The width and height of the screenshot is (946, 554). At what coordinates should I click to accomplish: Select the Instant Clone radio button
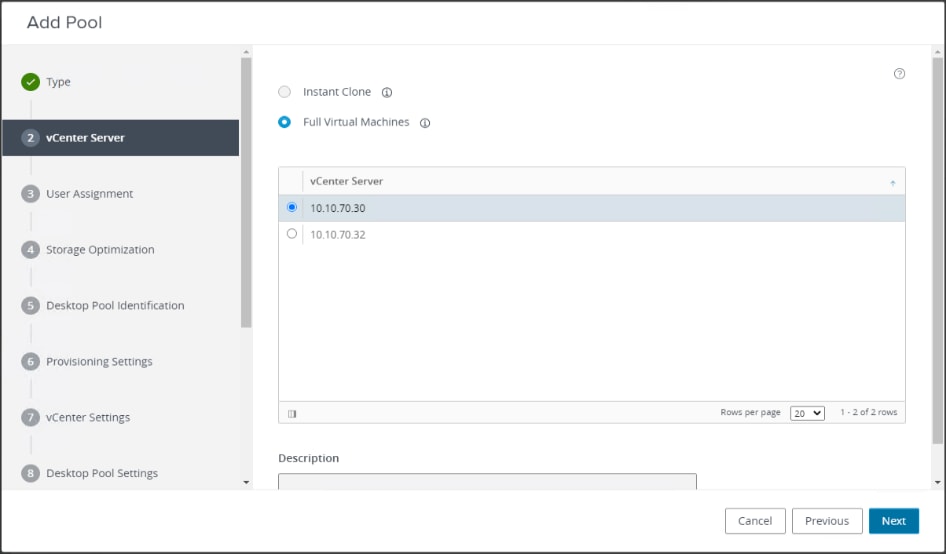coord(285,92)
